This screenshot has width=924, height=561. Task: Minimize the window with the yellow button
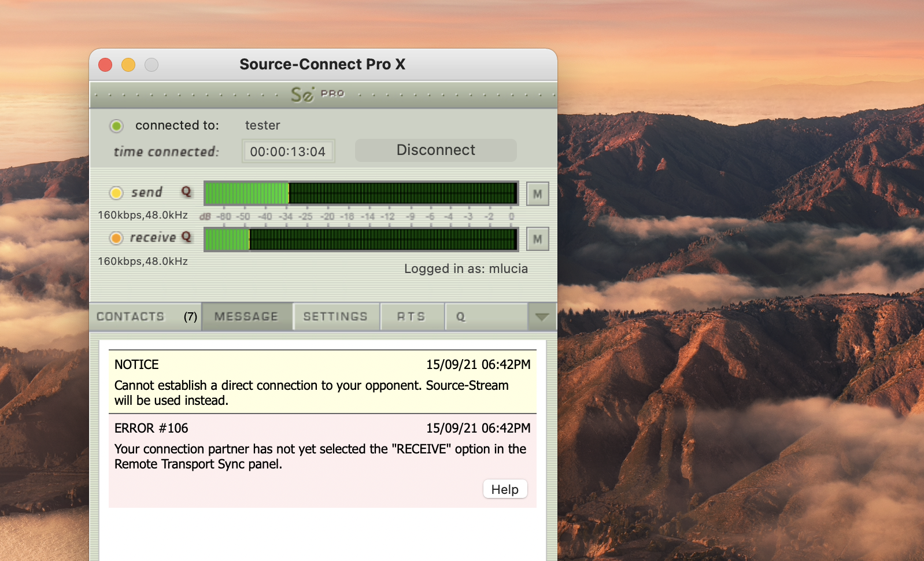[x=128, y=65]
